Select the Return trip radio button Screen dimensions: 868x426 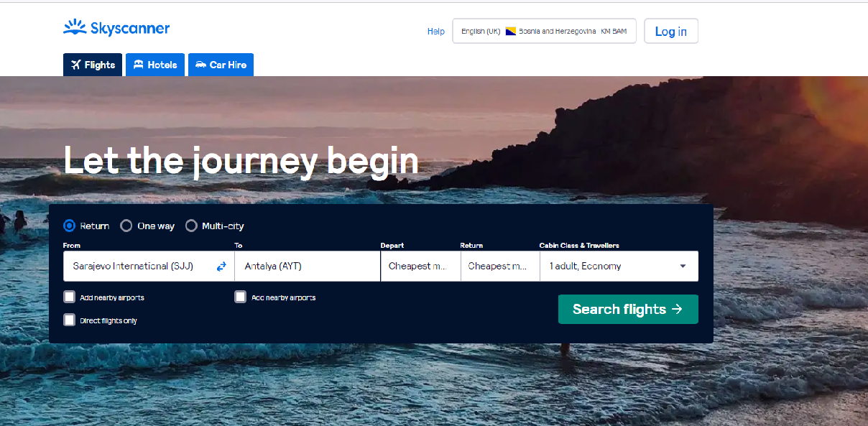point(70,226)
